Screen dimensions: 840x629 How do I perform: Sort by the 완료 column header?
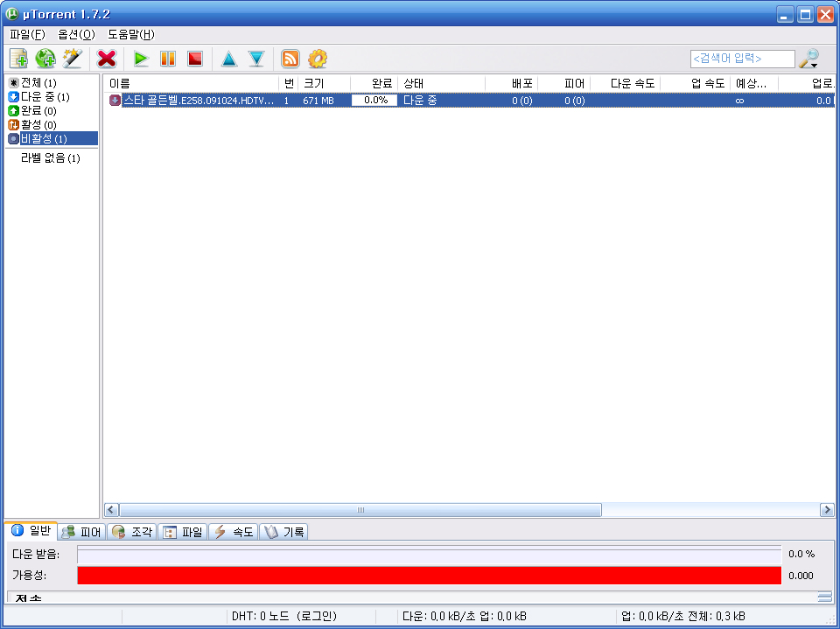pyautogui.click(x=374, y=83)
